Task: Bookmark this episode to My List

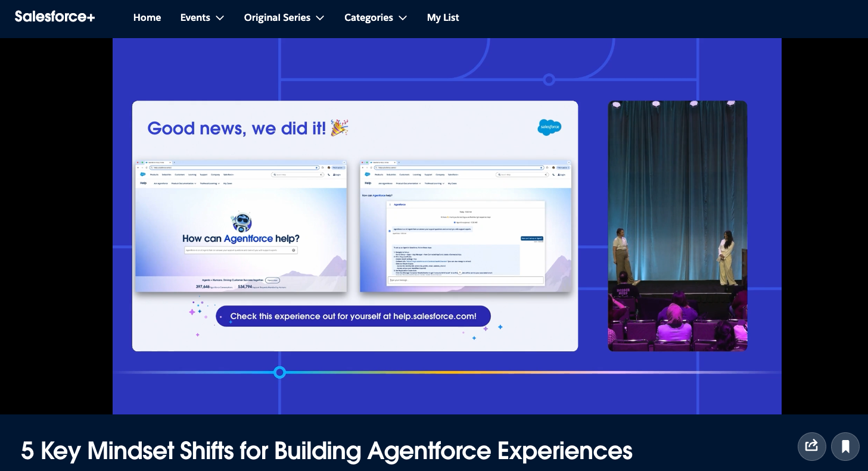Action: tap(845, 446)
